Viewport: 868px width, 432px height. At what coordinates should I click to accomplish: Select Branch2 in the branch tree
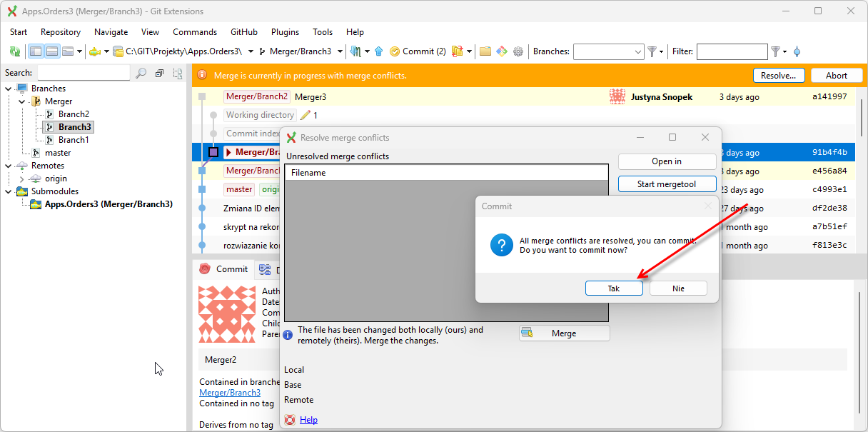click(74, 114)
